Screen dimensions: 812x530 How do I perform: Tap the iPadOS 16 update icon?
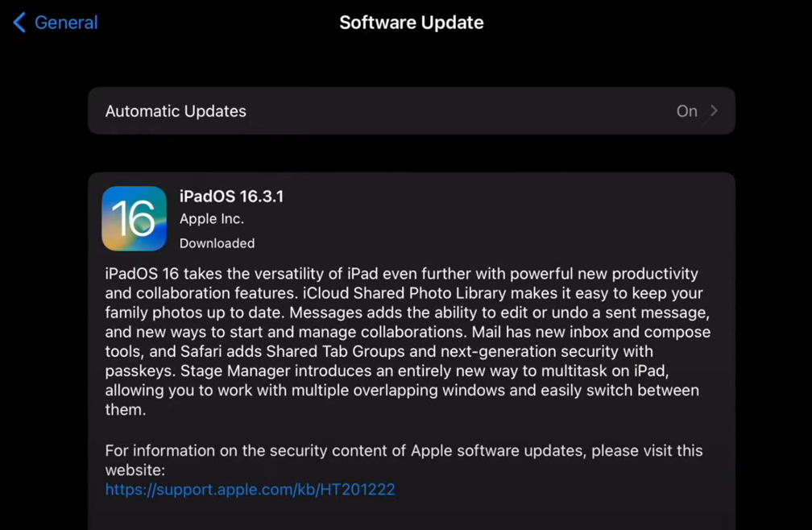pos(134,218)
